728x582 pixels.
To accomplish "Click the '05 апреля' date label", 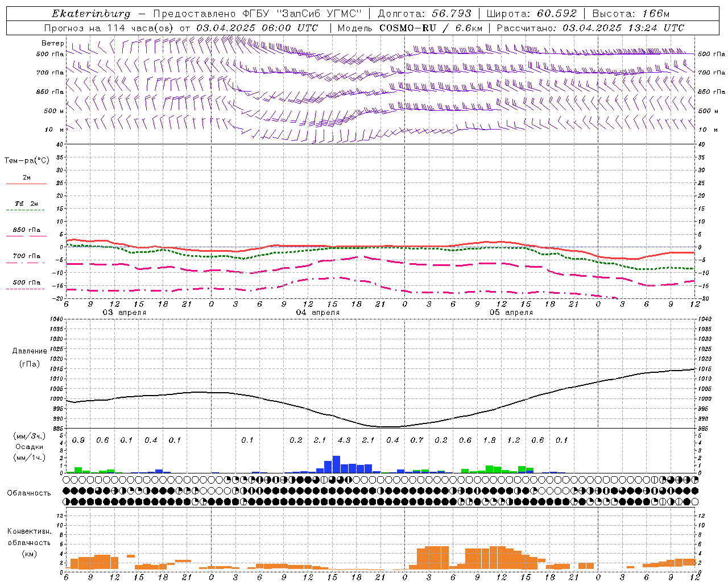I will (511, 313).
